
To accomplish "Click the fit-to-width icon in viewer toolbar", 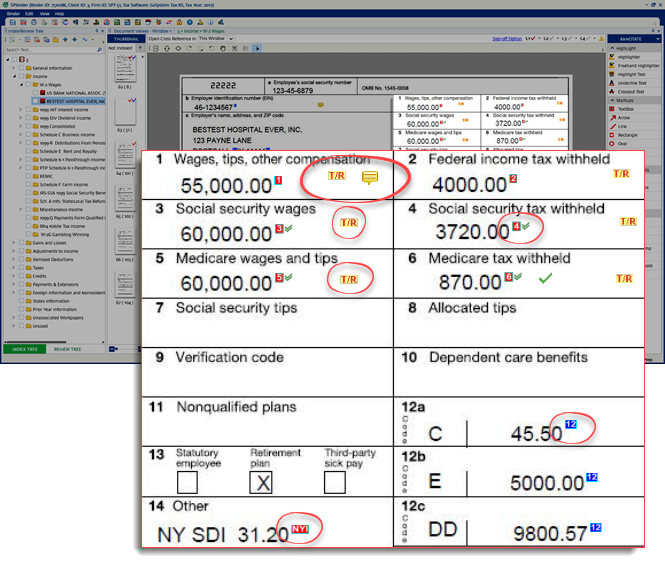I will point(178,48).
